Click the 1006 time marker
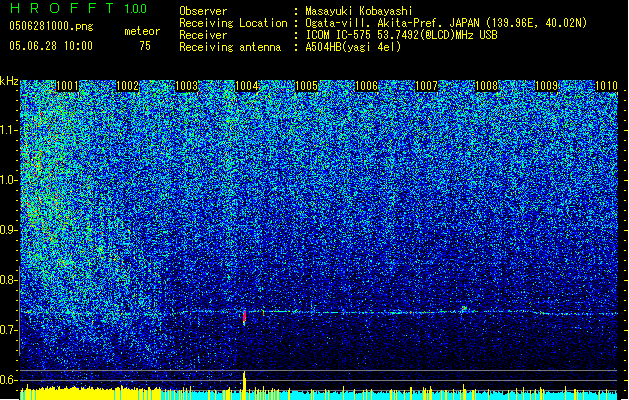 tap(366, 86)
